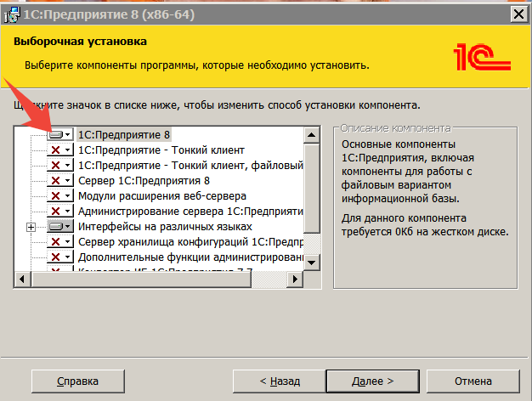Select Модули расширения веб-сервера row
Viewport: 532px width, 401px height.
point(162,195)
